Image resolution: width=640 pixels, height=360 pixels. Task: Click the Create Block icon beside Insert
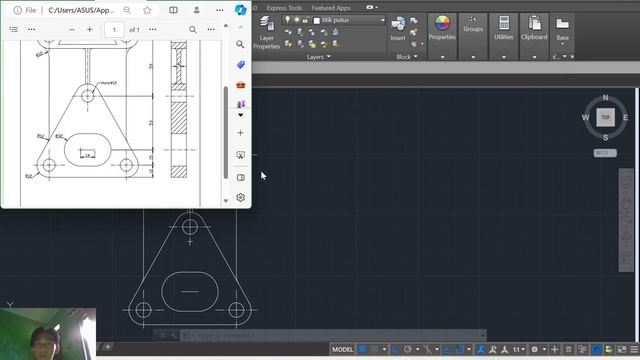coord(414,21)
